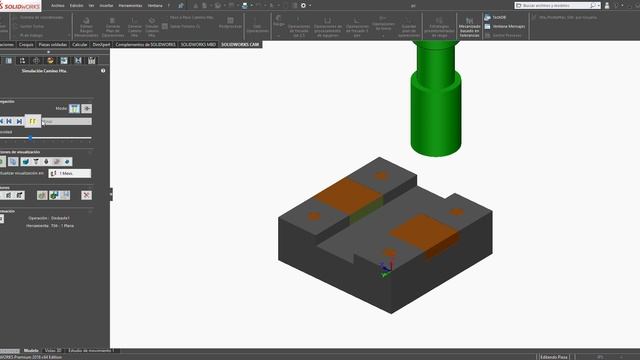Click the Options gear icon
The image size is (640, 360).
tap(303, 6)
